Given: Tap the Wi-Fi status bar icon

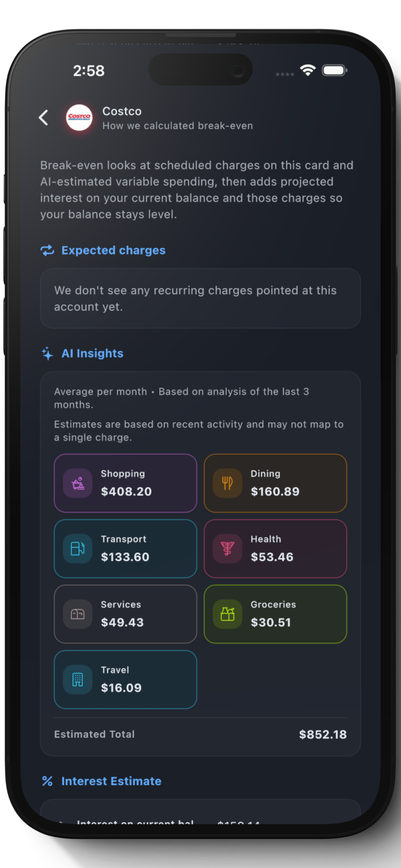Looking at the screenshot, I should (308, 71).
